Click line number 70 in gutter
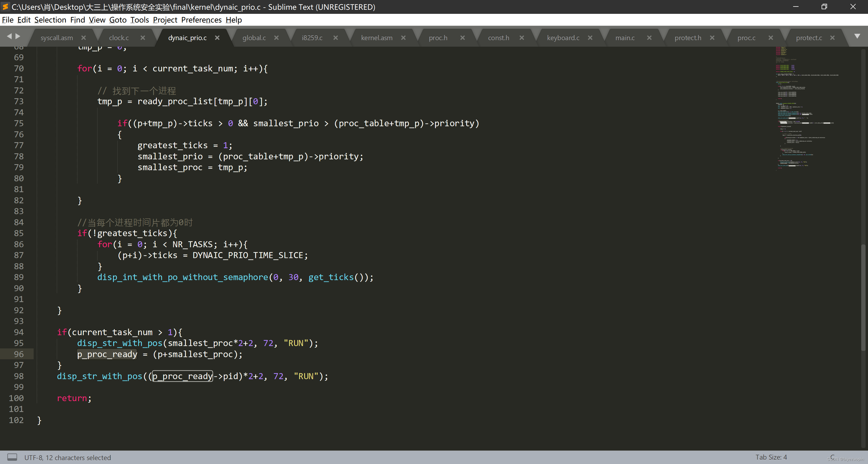Image resolution: width=868 pixels, height=464 pixels. click(x=19, y=68)
